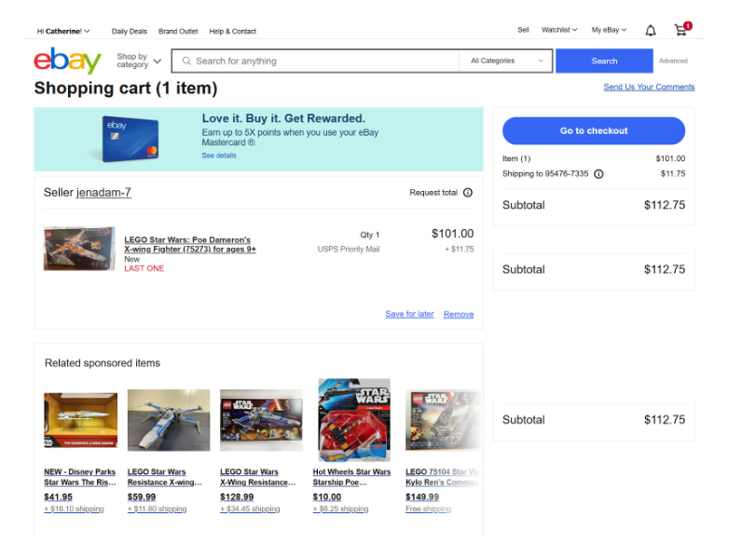Click USPS Priority Mail text

point(348,249)
